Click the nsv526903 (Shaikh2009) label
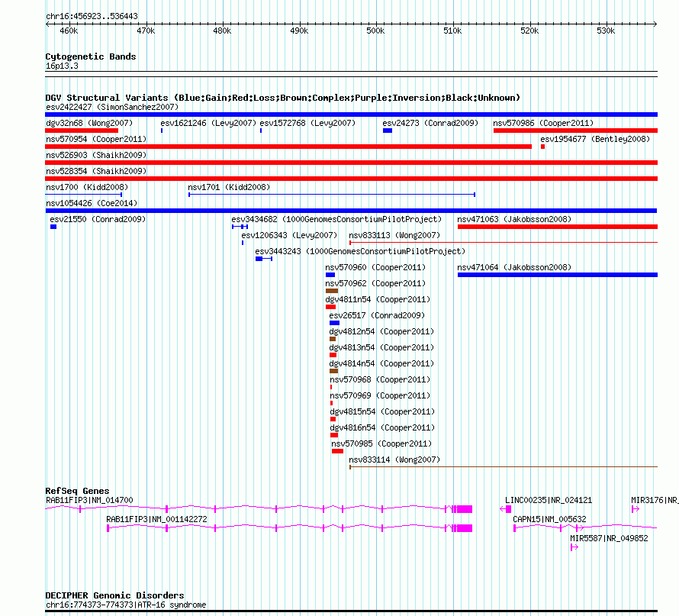This screenshot has width=679, height=616. (96, 155)
